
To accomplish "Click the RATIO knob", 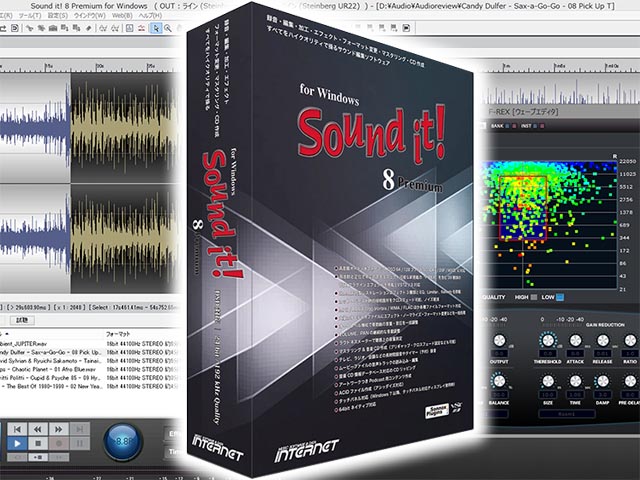I will [630, 340].
